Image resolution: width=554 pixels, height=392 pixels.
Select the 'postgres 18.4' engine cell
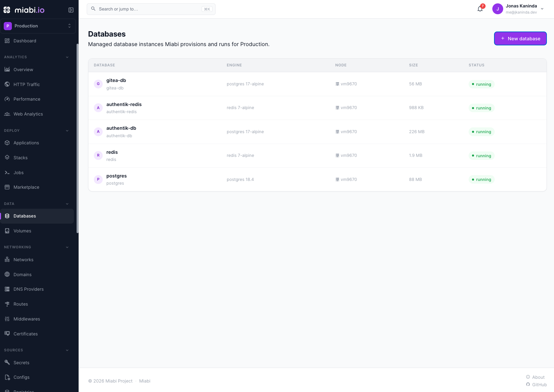240,180
